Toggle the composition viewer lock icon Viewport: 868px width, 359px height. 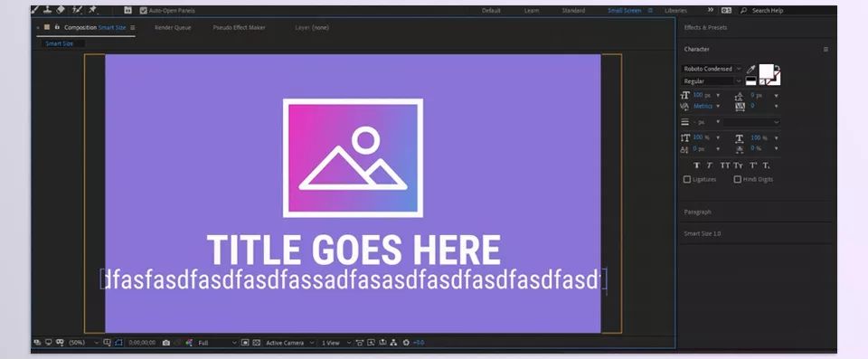coord(57,26)
